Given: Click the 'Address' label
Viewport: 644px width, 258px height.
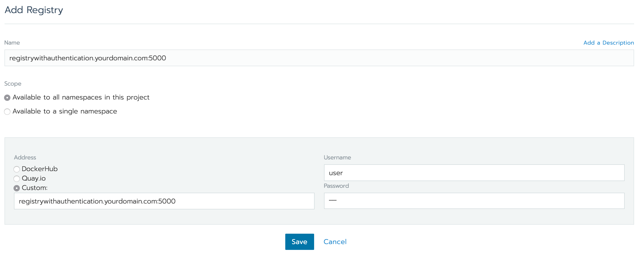Looking at the screenshot, I should click(x=25, y=157).
